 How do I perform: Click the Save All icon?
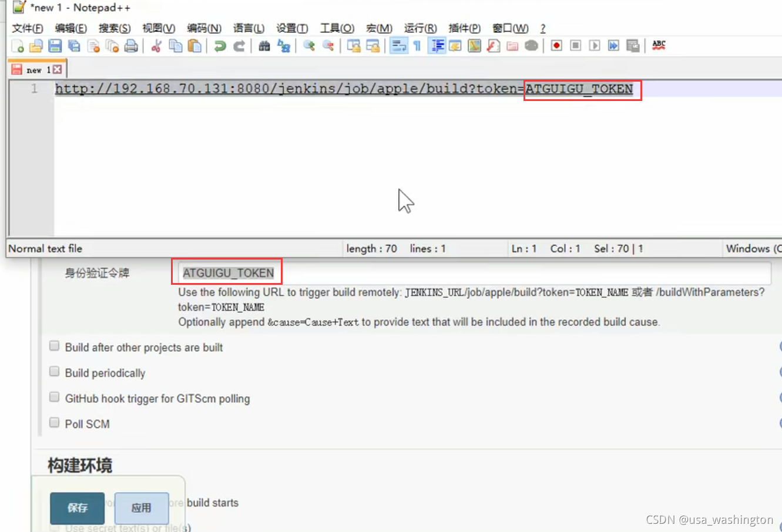coord(74,46)
